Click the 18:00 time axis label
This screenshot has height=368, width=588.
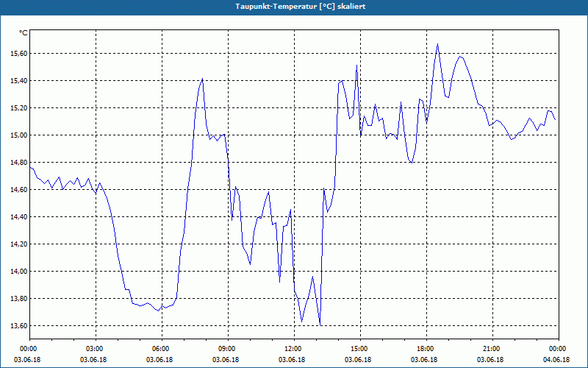click(427, 349)
